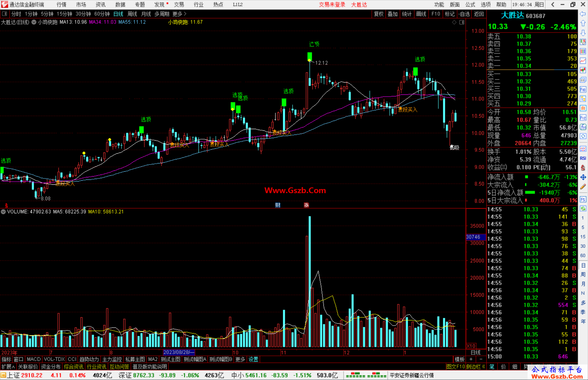Click the red S sidebar icon
The image size is (588, 380).
tap(583, 168)
